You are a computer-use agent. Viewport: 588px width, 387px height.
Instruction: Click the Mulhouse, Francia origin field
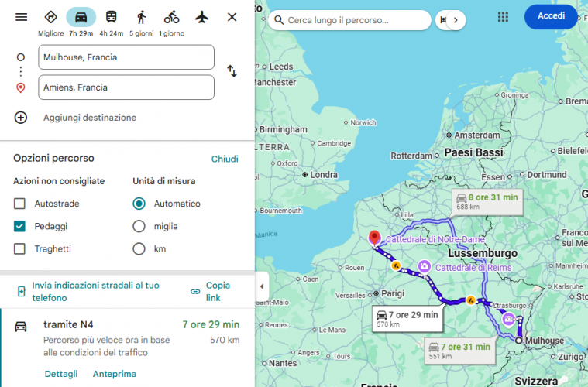[x=126, y=57]
